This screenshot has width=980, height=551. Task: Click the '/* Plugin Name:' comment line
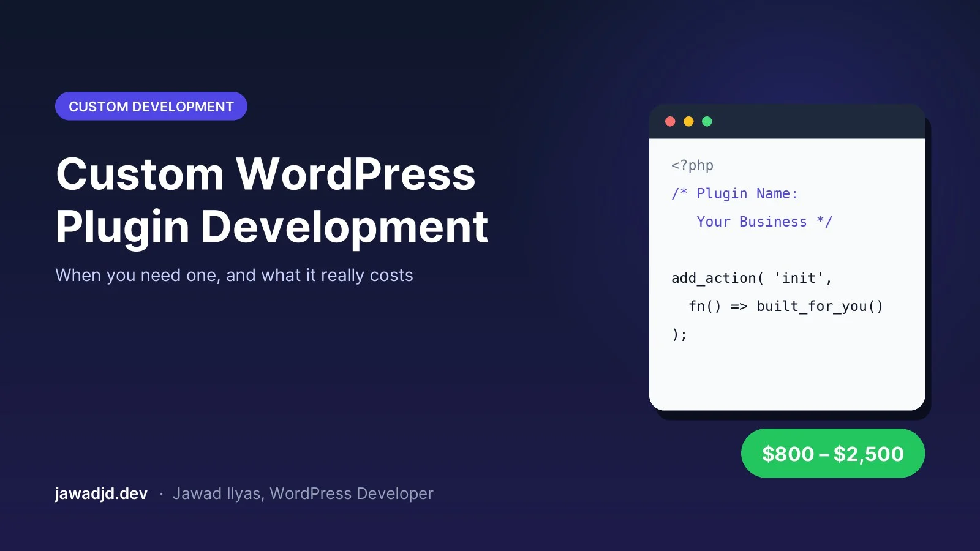(734, 193)
